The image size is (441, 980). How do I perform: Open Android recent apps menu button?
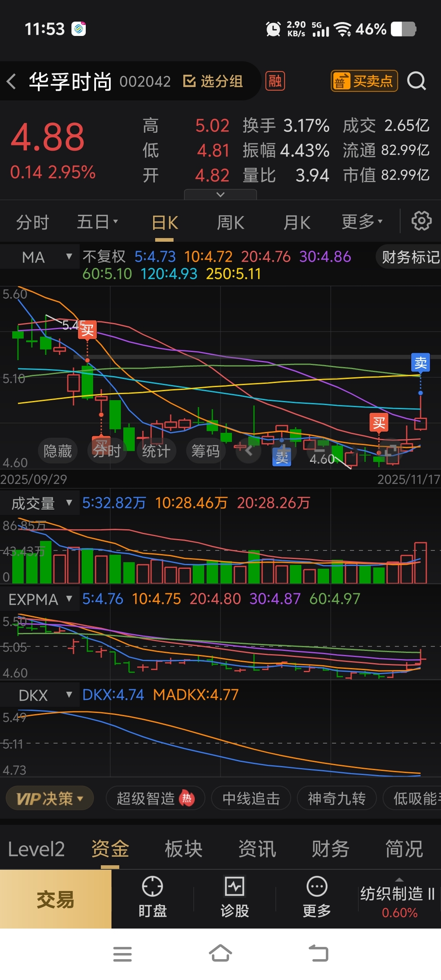(122, 954)
